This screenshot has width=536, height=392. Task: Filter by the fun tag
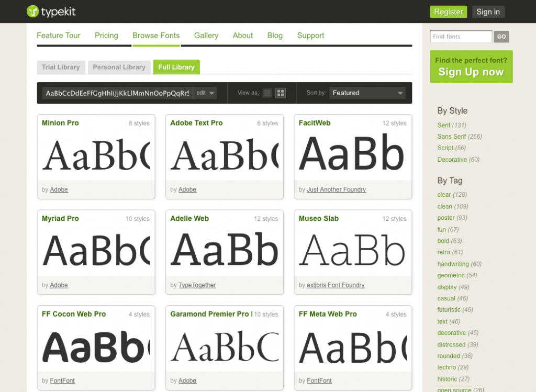442,229
